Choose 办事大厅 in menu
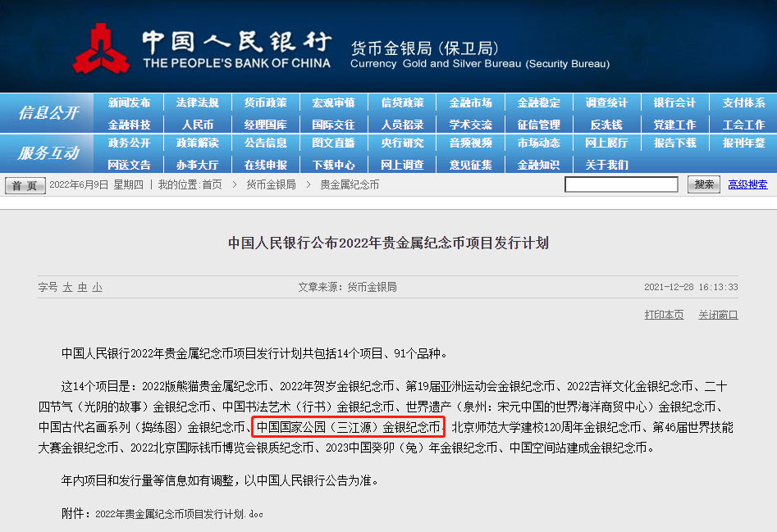 coord(197,165)
